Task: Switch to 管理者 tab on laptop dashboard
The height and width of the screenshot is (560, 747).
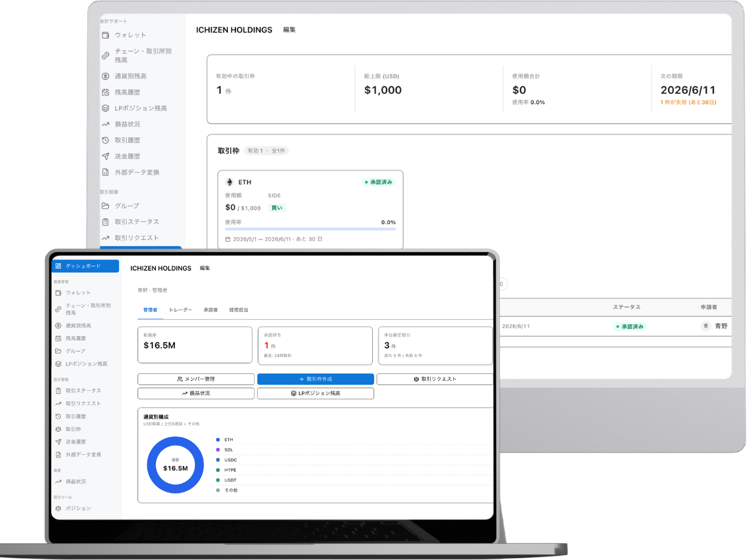Action: click(x=150, y=309)
